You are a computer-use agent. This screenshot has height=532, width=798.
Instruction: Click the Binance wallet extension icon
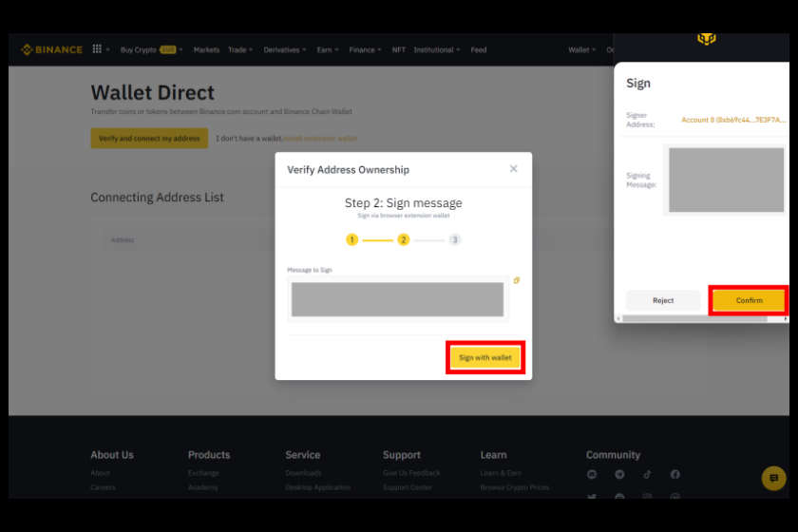tap(707, 39)
